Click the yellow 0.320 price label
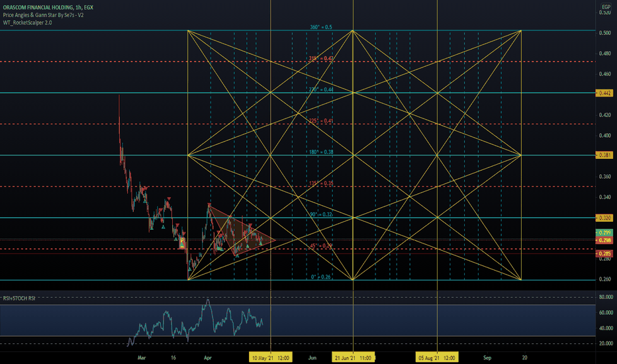This screenshot has height=364, width=617. pos(604,218)
